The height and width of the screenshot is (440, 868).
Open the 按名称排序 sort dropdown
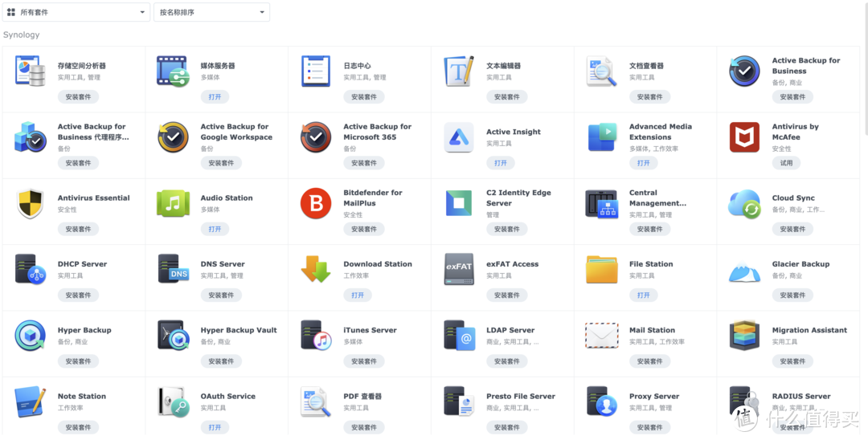[x=211, y=12]
